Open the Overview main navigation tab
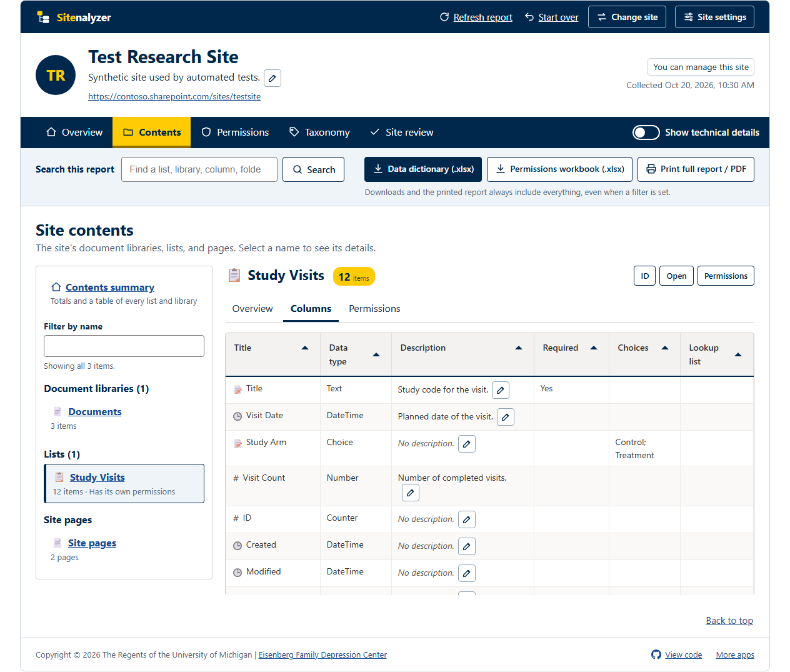Image resolution: width=790 pixels, height=672 pixels. pyautogui.click(x=74, y=133)
